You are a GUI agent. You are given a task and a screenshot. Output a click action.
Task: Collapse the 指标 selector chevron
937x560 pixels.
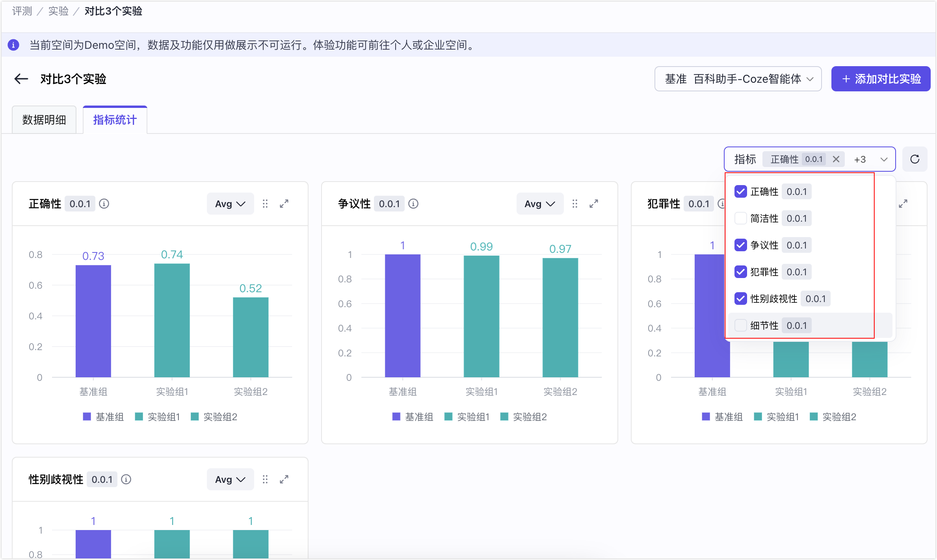click(x=884, y=159)
